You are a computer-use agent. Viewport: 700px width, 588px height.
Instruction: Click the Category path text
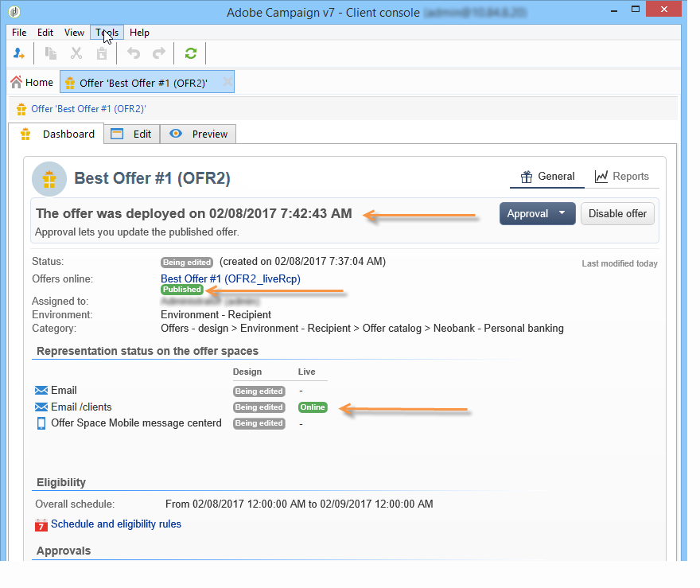coord(362,329)
